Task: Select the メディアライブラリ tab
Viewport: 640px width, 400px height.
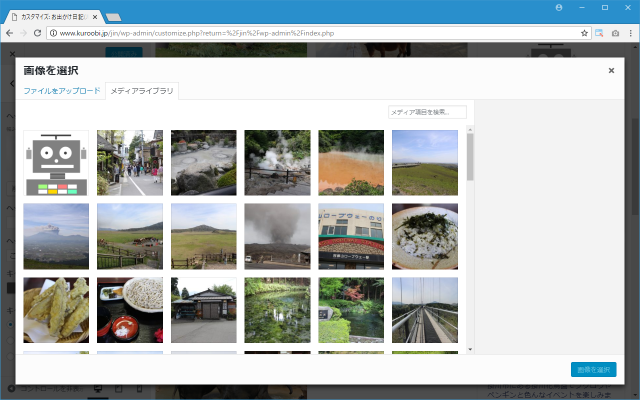Action: point(141,91)
